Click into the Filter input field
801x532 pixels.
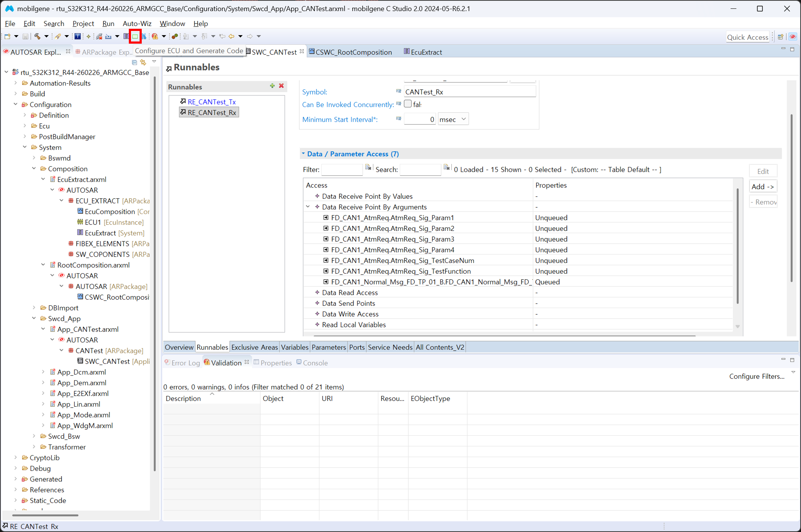point(342,169)
